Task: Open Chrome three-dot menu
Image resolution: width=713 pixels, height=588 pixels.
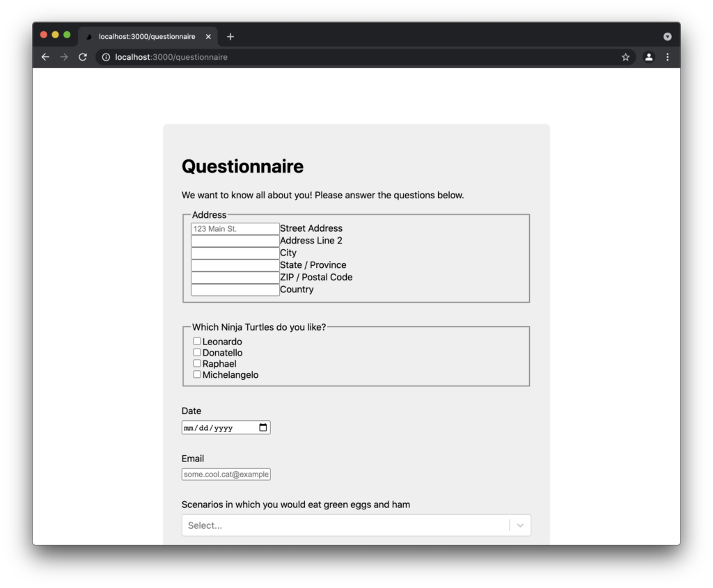Action: [x=667, y=57]
